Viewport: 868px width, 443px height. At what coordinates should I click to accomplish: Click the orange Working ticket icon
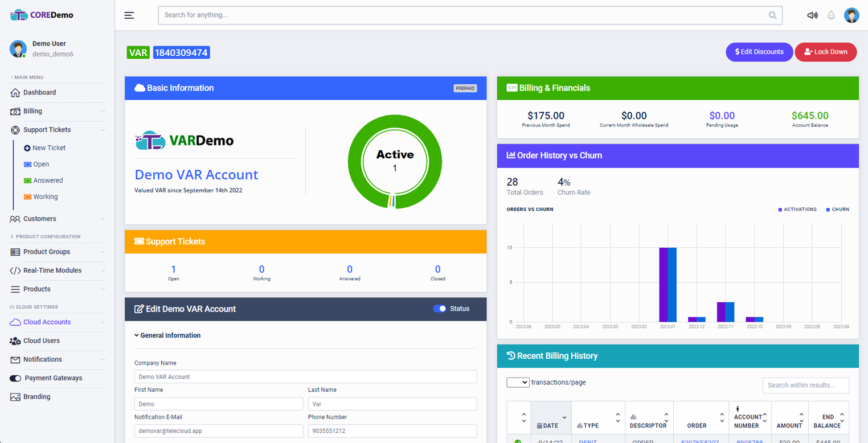tap(27, 196)
